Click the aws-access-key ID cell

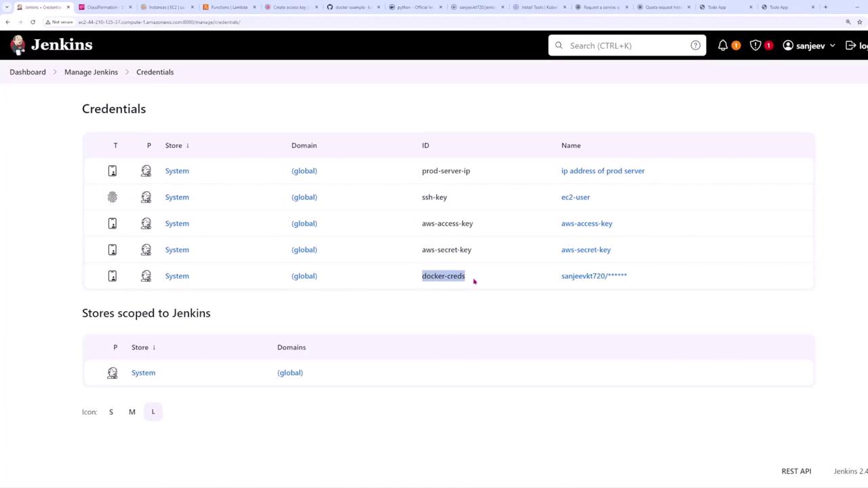click(x=448, y=224)
